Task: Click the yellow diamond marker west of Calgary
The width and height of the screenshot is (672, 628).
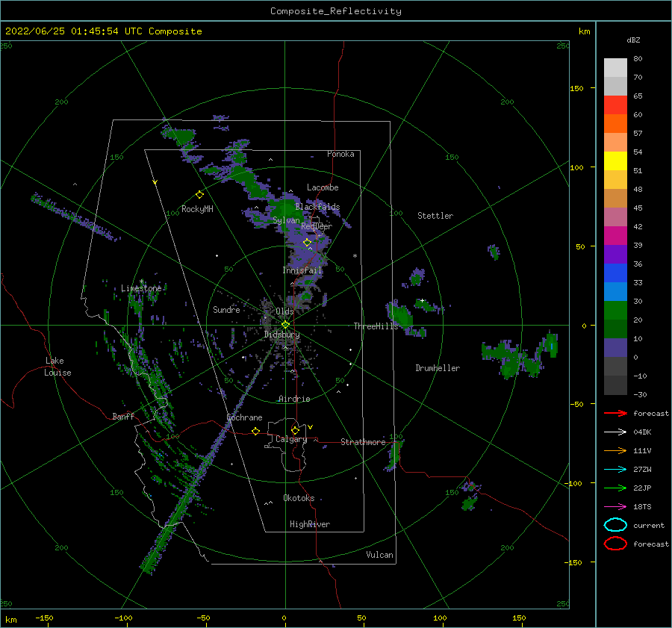Action: [256, 431]
